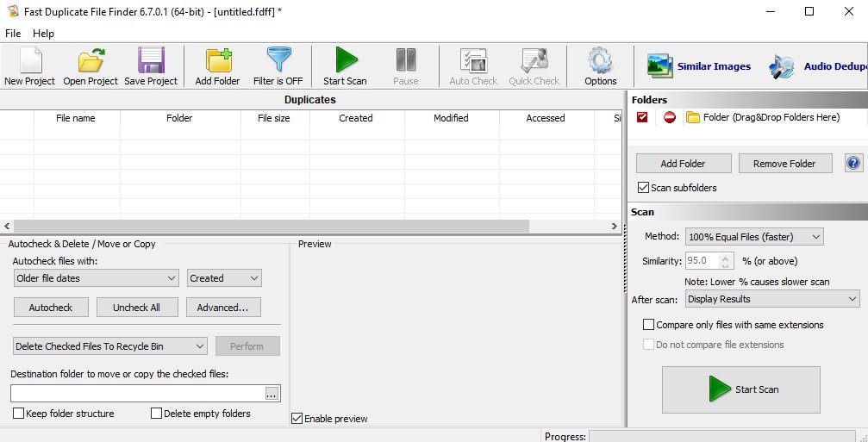
Task: Open the Similar Images tool
Action: [698, 66]
